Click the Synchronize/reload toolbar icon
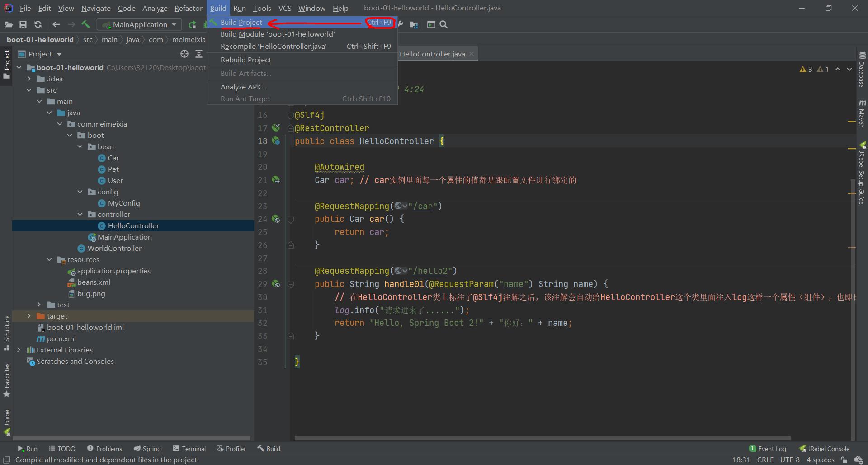868x465 pixels. [38, 24]
